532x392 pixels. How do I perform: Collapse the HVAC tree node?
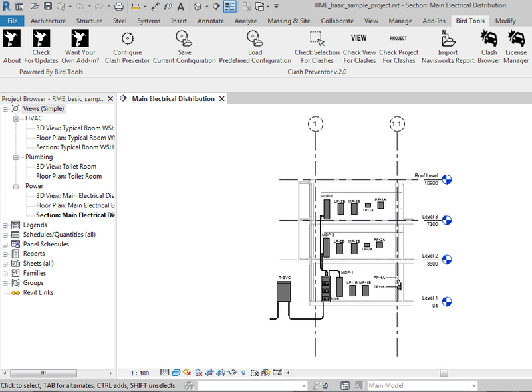17,118
